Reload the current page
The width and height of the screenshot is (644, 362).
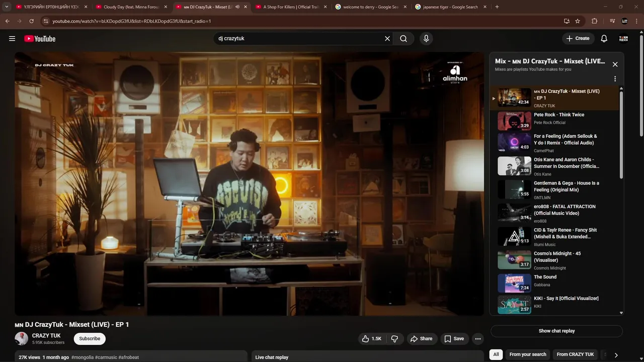tap(31, 21)
